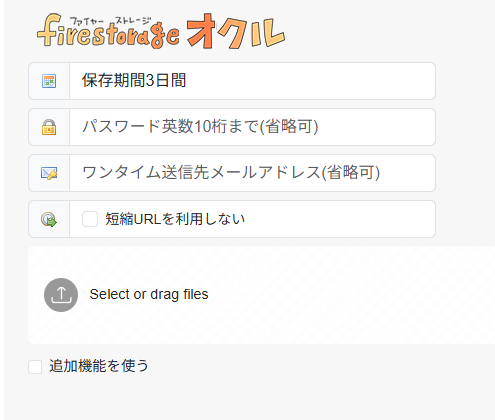The width and height of the screenshot is (495, 420).
Task: Click the ファイヤーストレージ katakana caption in logo
Action: [110, 21]
